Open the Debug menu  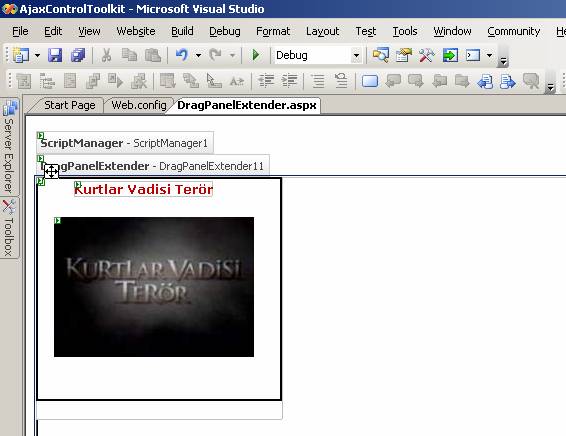click(225, 31)
